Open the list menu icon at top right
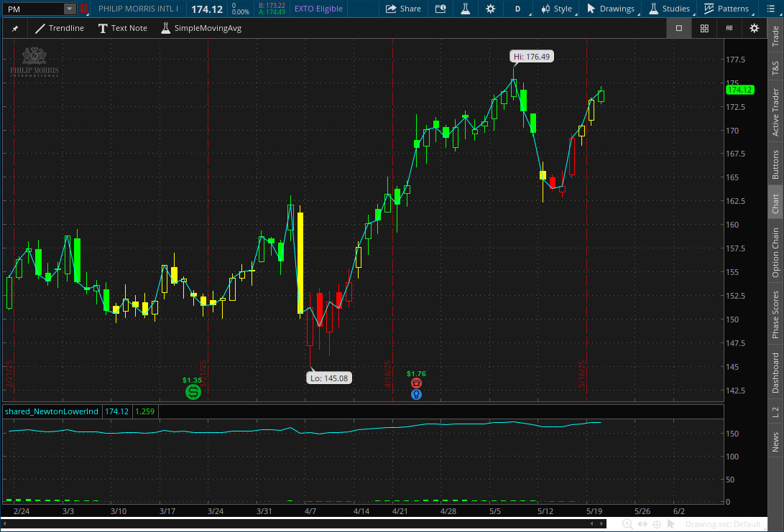 pos(770,9)
